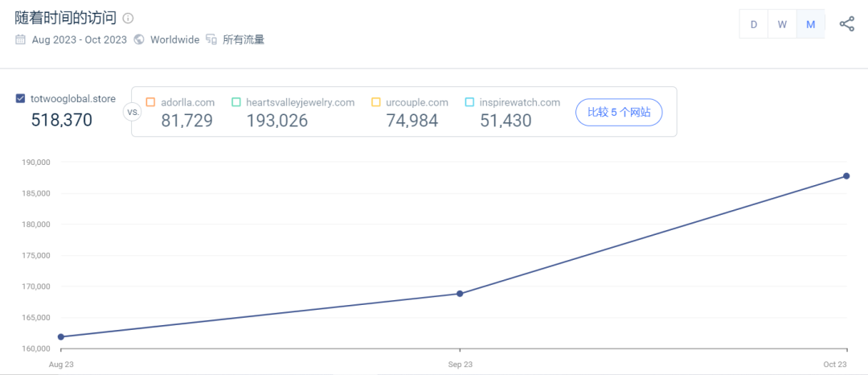Click the calendar icon near date range
Image resolution: width=868 pixels, height=375 pixels.
(20, 39)
